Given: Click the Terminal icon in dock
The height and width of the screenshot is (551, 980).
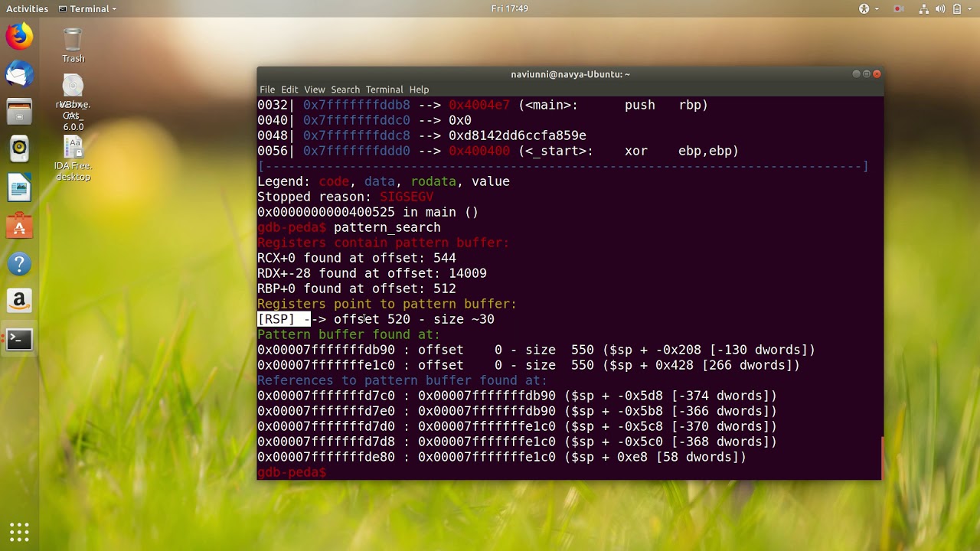Looking at the screenshot, I should tap(19, 340).
